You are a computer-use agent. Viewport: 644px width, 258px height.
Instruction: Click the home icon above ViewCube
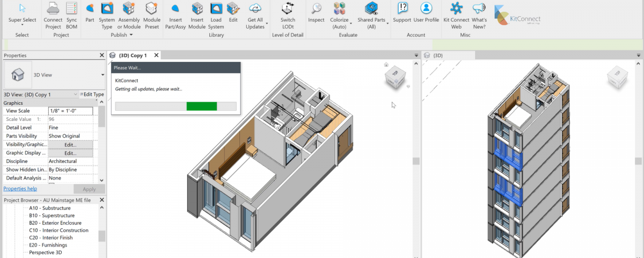click(x=386, y=64)
